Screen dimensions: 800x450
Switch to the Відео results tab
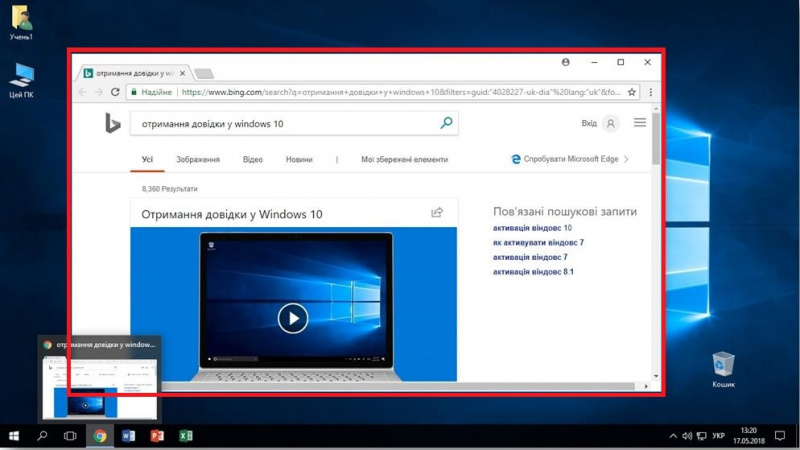click(x=252, y=159)
